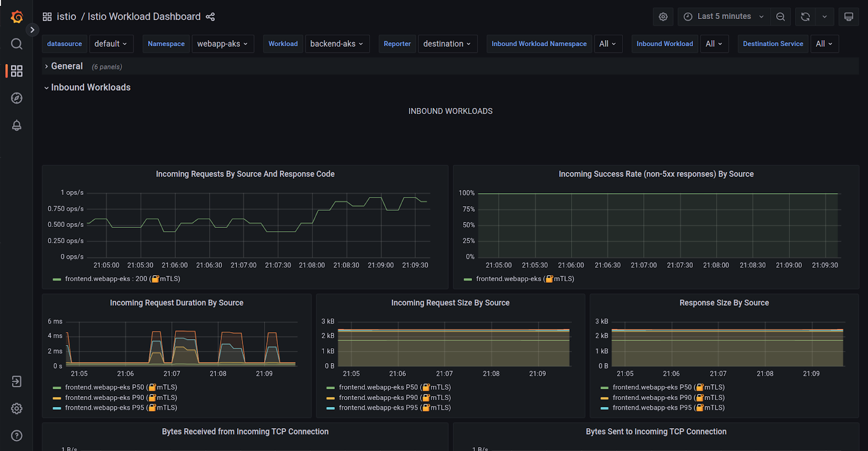This screenshot has height=451, width=868.
Task: Open the help question mark icon
Action: (x=17, y=436)
